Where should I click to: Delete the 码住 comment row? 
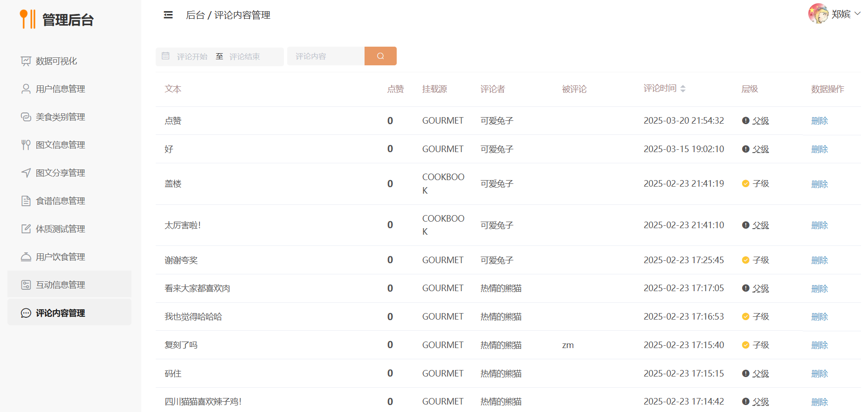click(x=820, y=374)
